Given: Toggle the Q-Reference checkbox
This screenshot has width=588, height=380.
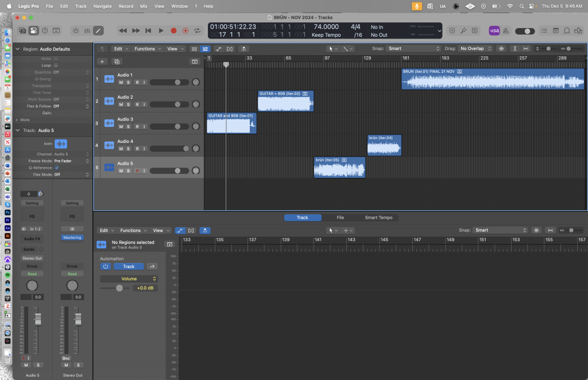Looking at the screenshot, I should coord(57,168).
